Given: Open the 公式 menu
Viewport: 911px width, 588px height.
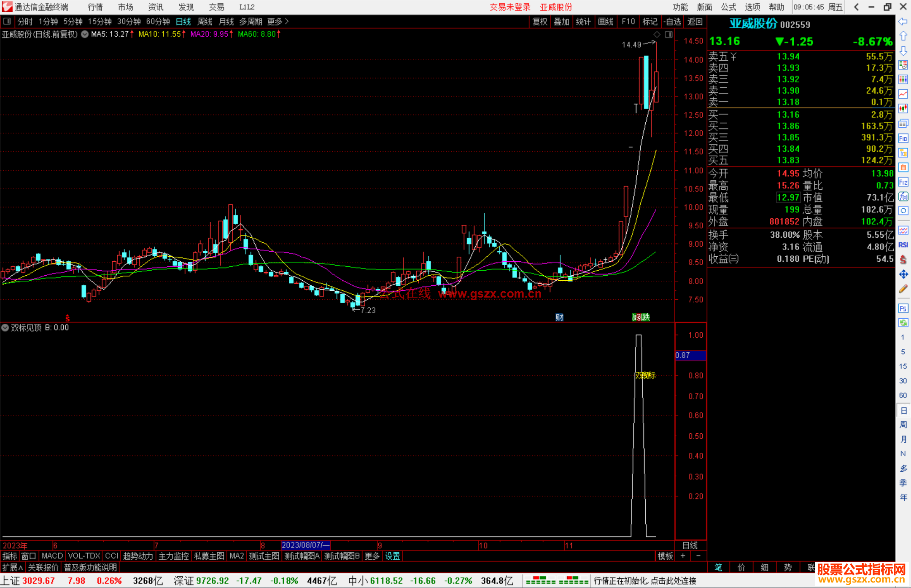Looking at the screenshot, I should (x=728, y=7).
